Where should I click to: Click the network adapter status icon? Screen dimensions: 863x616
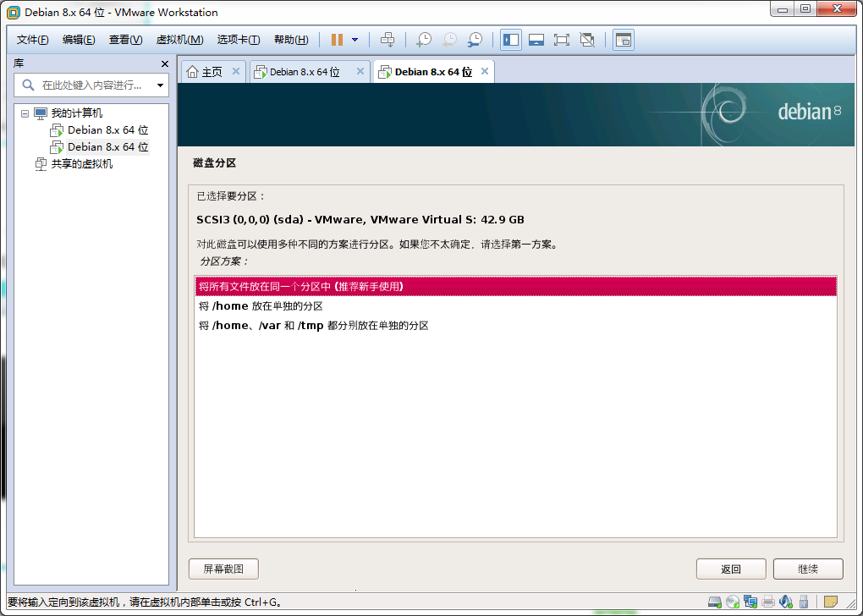(x=750, y=601)
